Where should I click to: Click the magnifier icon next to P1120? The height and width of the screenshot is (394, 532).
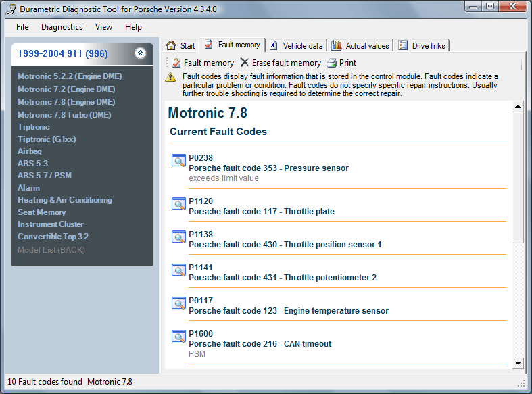178,203
